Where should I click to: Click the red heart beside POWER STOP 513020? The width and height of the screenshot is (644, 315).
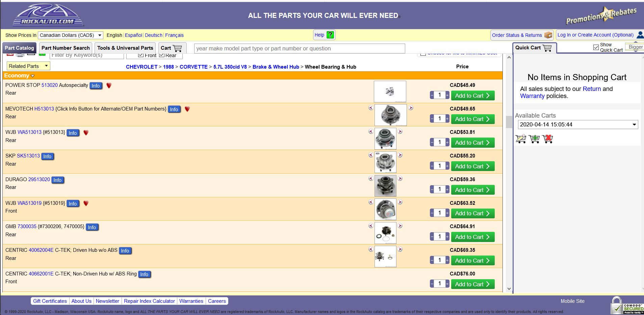(x=109, y=86)
